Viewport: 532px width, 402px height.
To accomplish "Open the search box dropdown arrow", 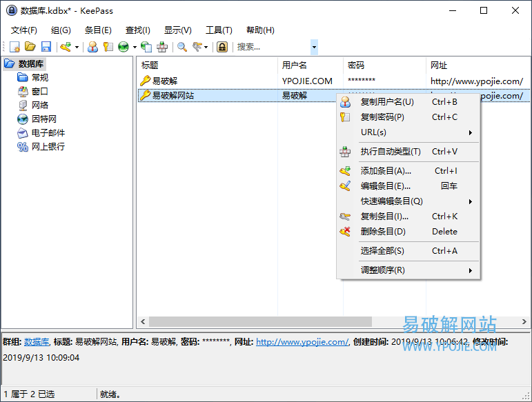I will (315, 47).
